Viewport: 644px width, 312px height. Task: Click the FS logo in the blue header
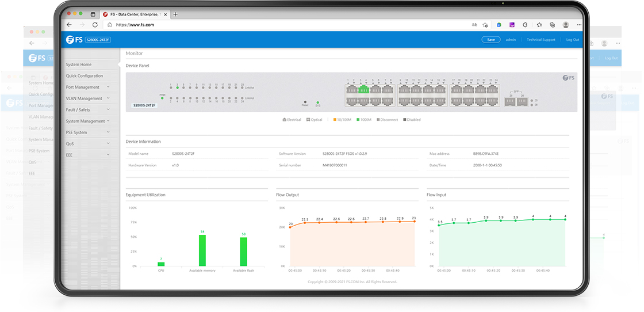click(x=74, y=40)
